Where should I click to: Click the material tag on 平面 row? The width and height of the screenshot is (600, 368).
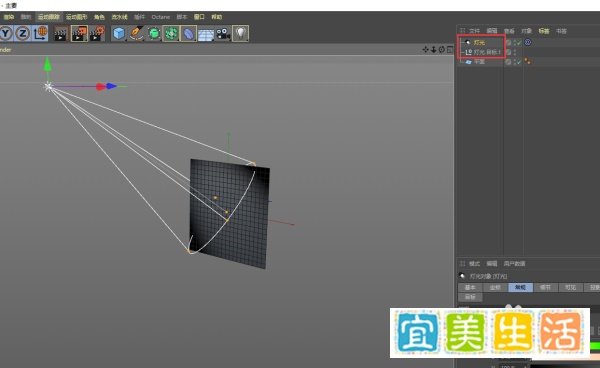pyautogui.click(x=528, y=61)
